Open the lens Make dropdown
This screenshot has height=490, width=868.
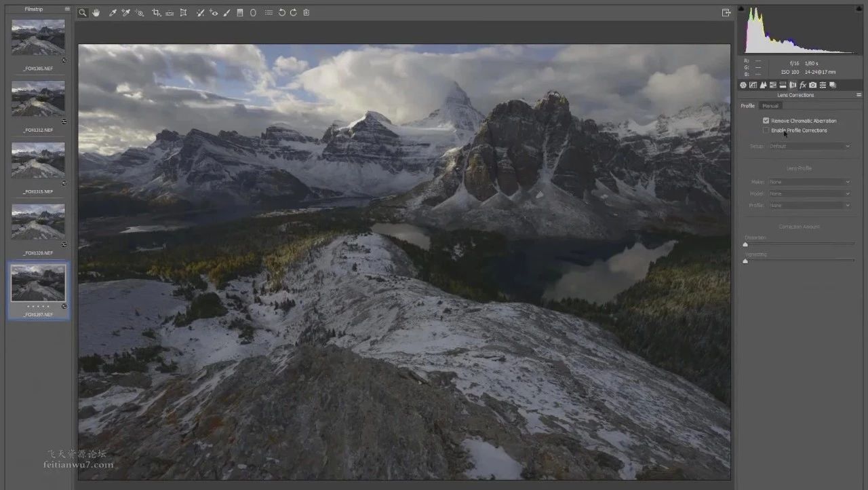point(810,182)
